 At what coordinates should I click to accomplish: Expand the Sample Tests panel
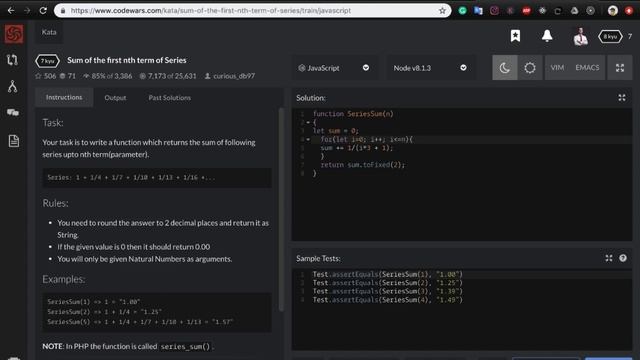coord(609,258)
